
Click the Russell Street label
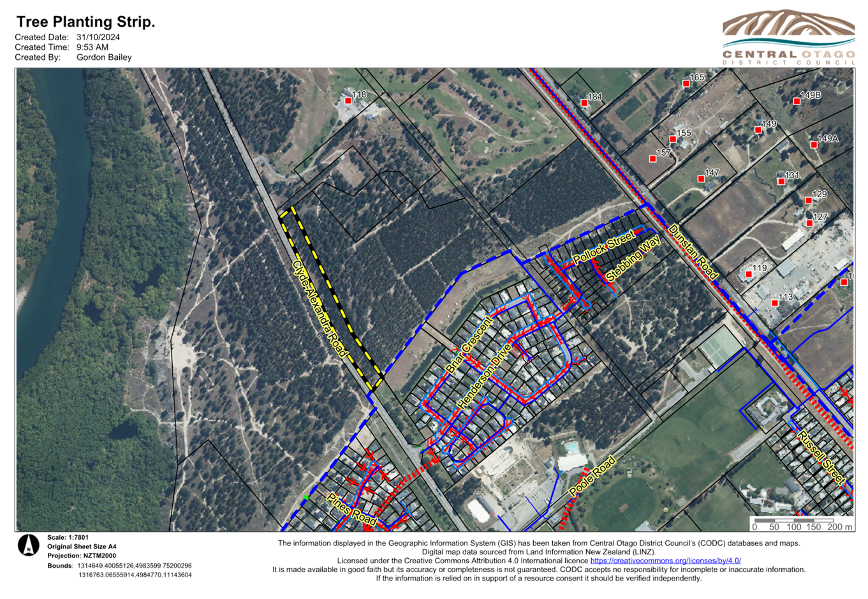pyautogui.click(x=821, y=457)
